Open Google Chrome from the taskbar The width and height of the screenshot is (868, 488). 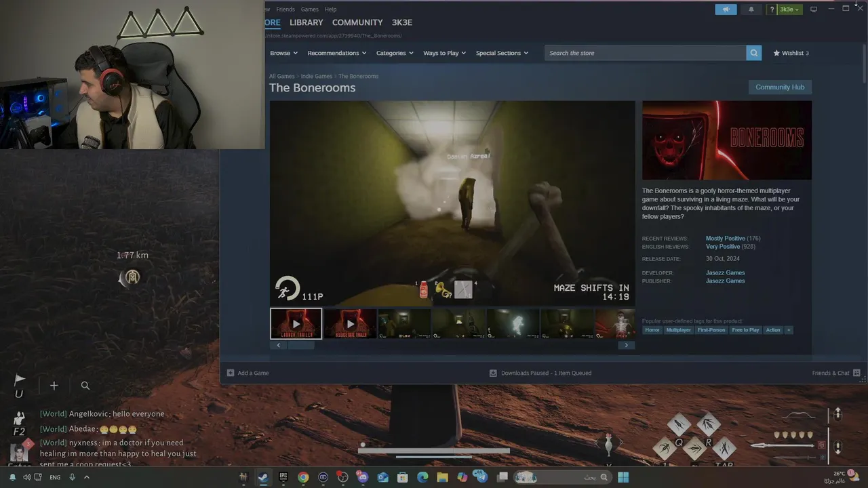click(x=303, y=477)
